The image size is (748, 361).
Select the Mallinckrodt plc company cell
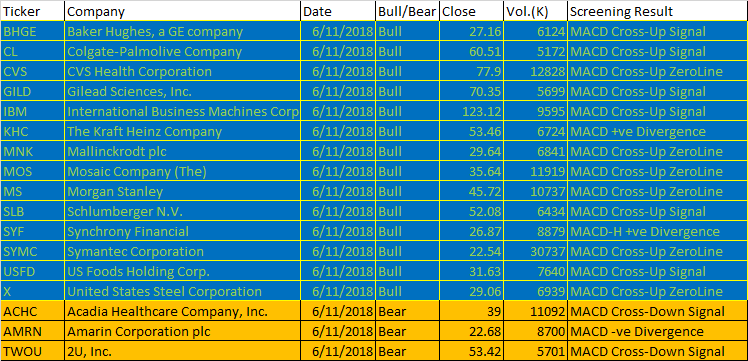[x=183, y=152]
